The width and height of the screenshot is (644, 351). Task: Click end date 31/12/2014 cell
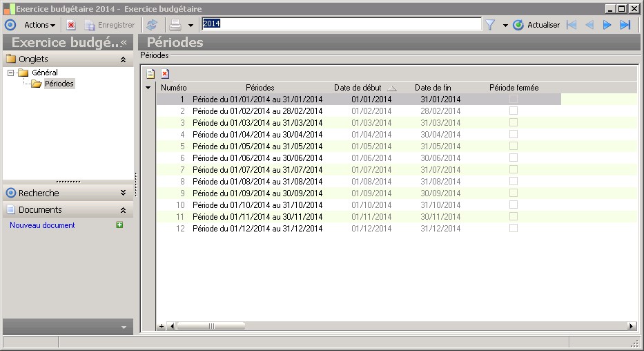click(x=440, y=229)
